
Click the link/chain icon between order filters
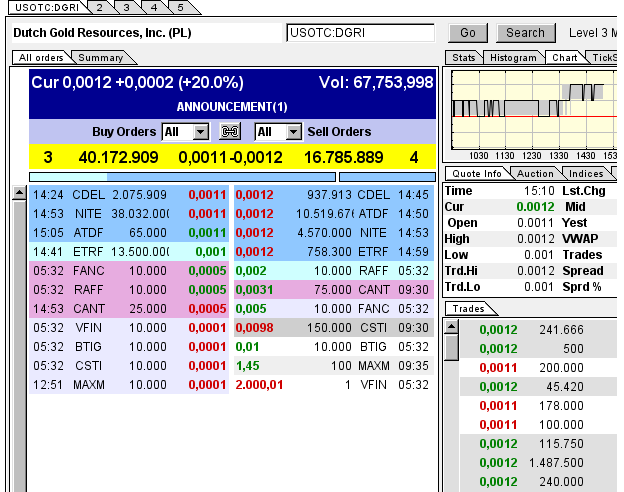[x=230, y=131]
